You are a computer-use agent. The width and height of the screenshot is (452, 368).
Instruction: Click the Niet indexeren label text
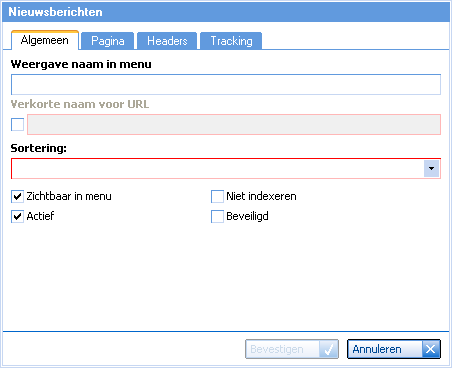pyautogui.click(x=261, y=196)
